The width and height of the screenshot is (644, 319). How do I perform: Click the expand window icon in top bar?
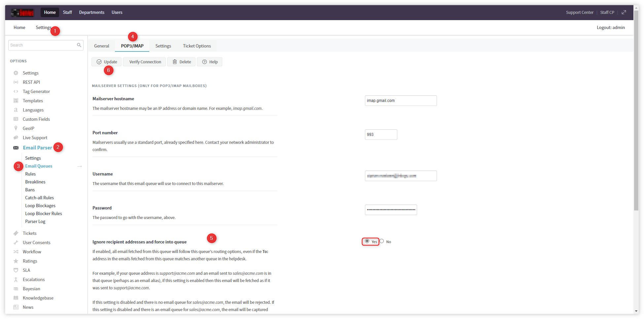tap(624, 12)
